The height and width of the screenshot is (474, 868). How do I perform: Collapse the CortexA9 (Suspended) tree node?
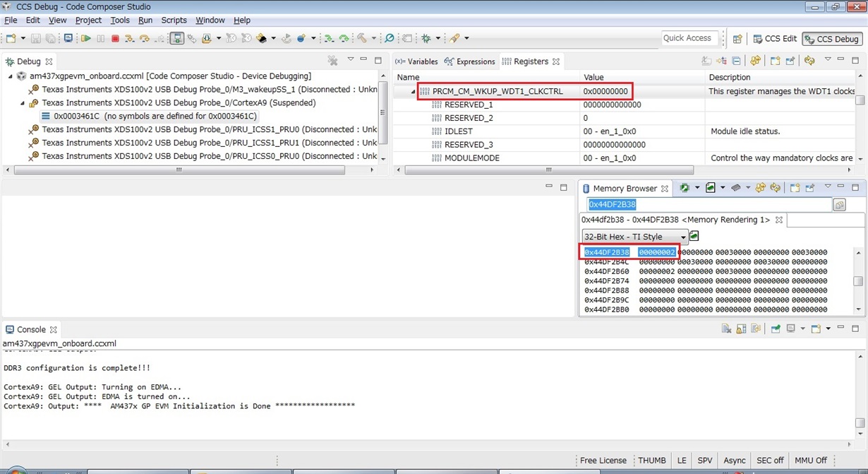pyautogui.click(x=23, y=103)
